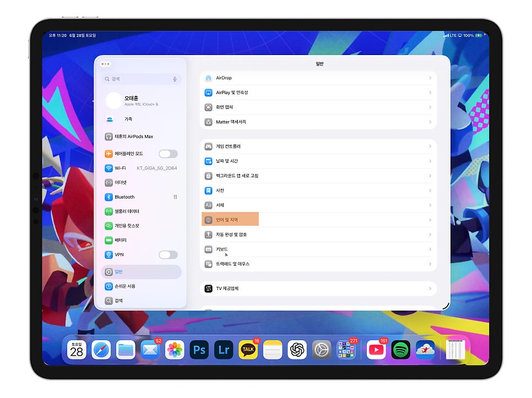Open KakaoTalk from the dock

(x=248, y=350)
